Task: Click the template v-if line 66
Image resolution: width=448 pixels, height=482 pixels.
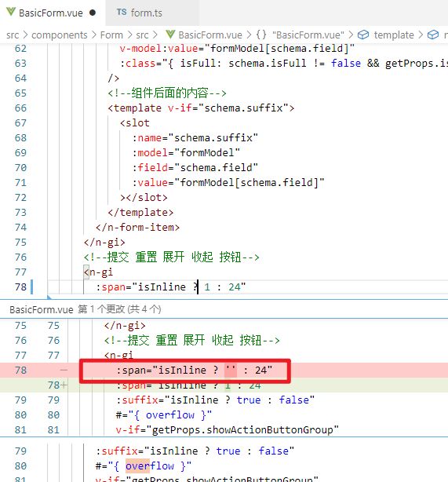Action: pyautogui.click(x=201, y=108)
